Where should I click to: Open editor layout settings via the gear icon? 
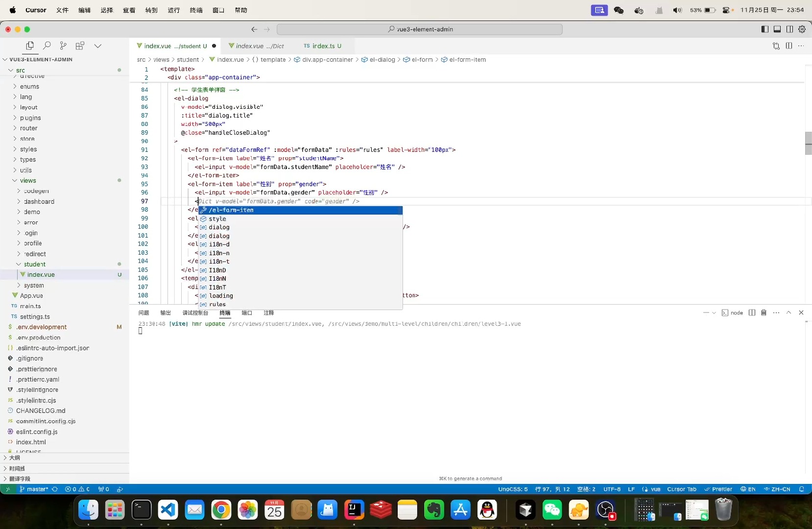coord(803,29)
